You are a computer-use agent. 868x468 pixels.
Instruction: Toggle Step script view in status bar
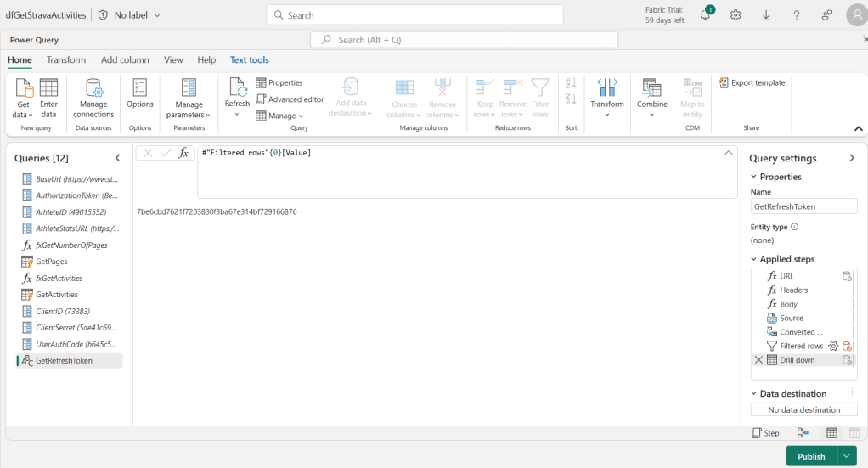pos(765,433)
